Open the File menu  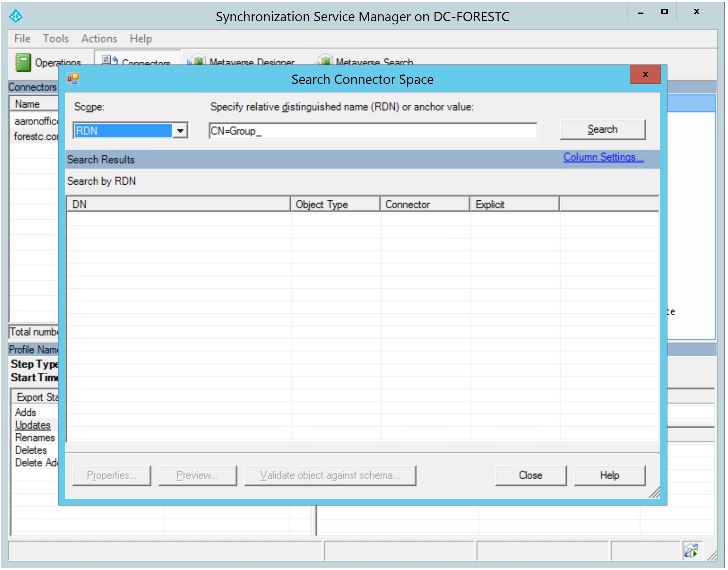click(22, 38)
